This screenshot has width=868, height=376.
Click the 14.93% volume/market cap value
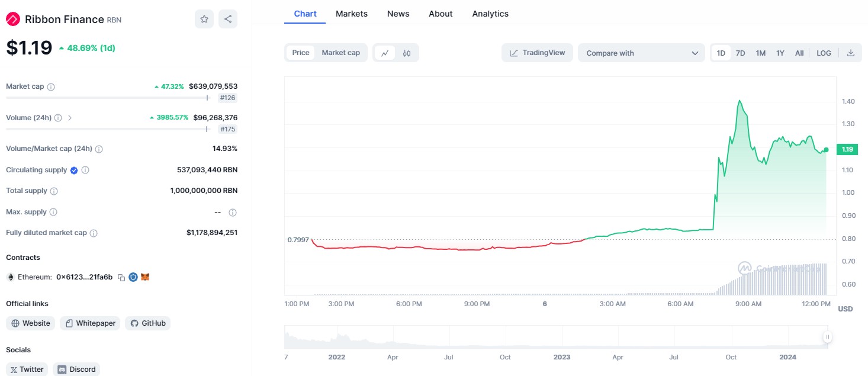[225, 149]
